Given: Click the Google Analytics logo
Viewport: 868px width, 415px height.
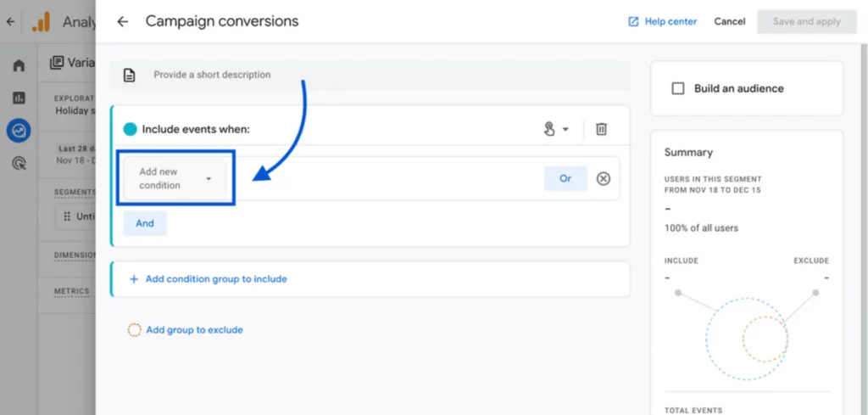Looking at the screenshot, I should tap(41, 21).
